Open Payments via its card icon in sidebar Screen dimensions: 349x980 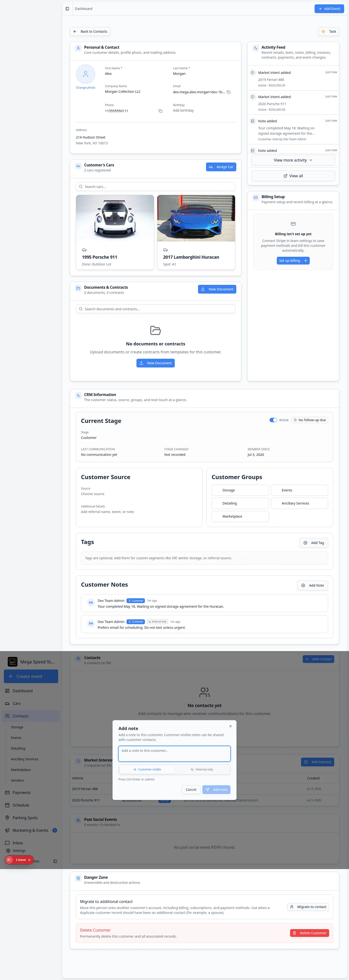[7, 793]
